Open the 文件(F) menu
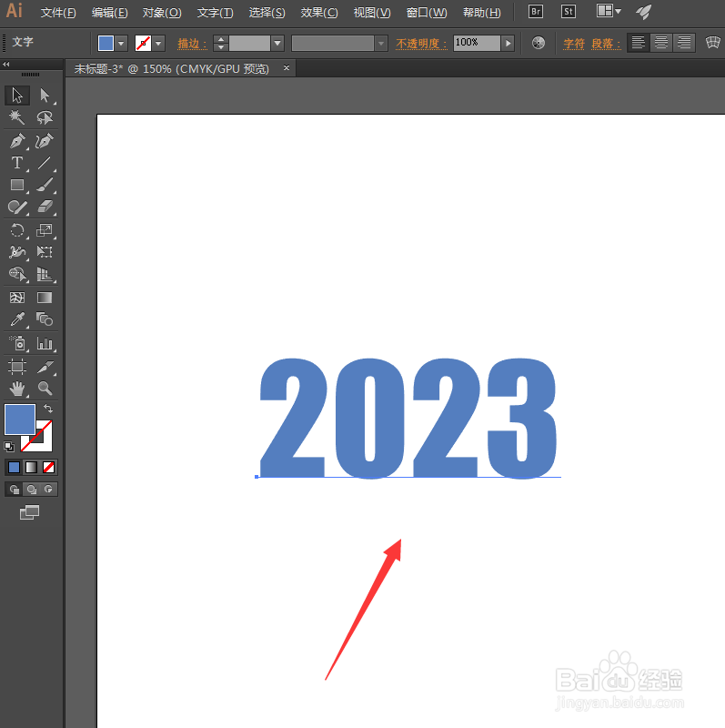725x728 pixels. click(58, 13)
